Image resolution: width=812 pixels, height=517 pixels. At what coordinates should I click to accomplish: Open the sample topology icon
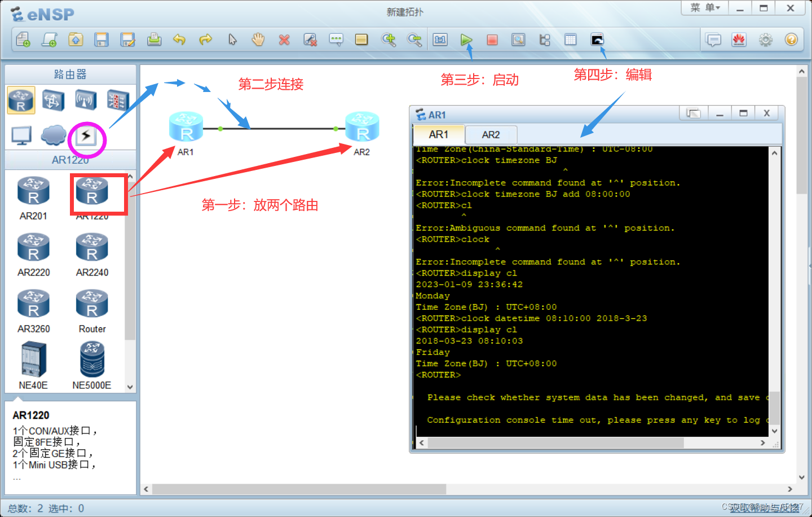coord(50,40)
